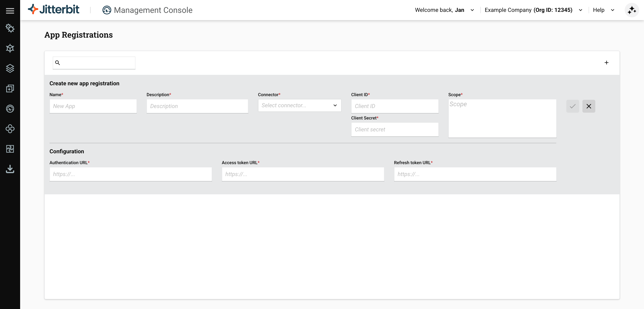Cancel new app registration with X button
The image size is (644, 309).
click(588, 106)
